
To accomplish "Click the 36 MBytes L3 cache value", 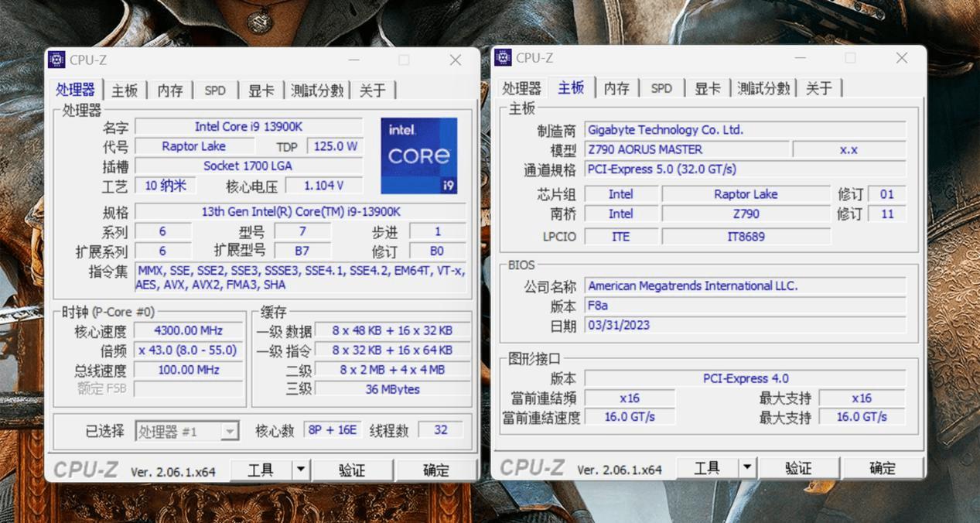I will coord(392,389).
